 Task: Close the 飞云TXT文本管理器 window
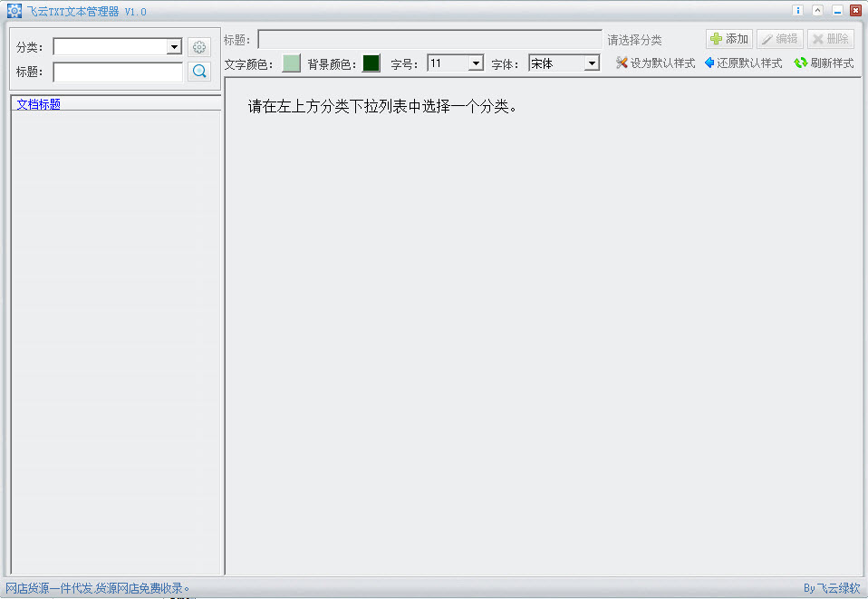[x=856, y=11]
